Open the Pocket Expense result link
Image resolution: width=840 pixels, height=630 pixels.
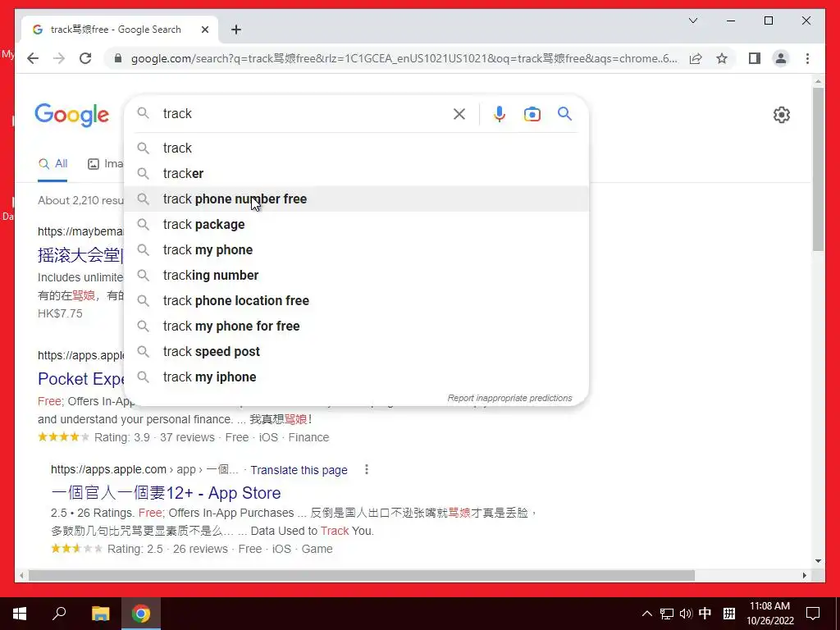[x=81, y=379]
